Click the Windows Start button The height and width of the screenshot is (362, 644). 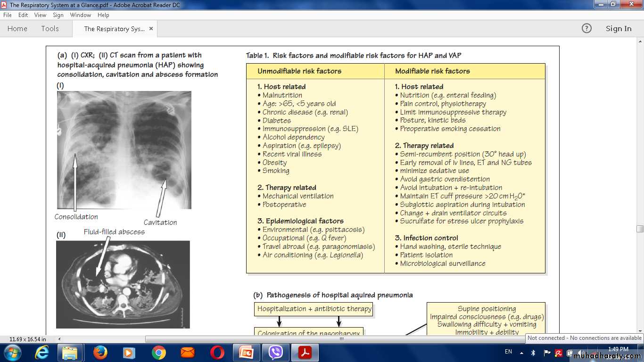12,353
